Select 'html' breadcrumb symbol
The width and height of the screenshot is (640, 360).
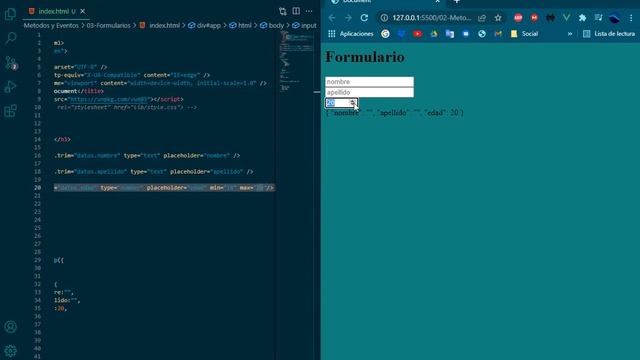(240, 25)
